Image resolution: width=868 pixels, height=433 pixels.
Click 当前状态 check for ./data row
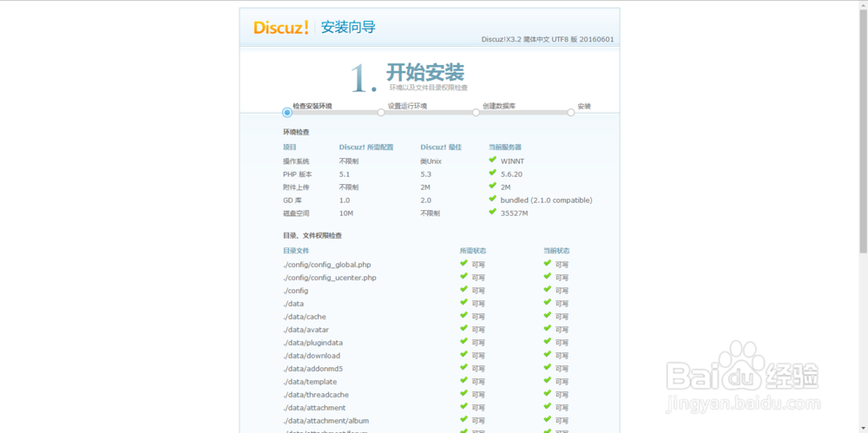548,302
